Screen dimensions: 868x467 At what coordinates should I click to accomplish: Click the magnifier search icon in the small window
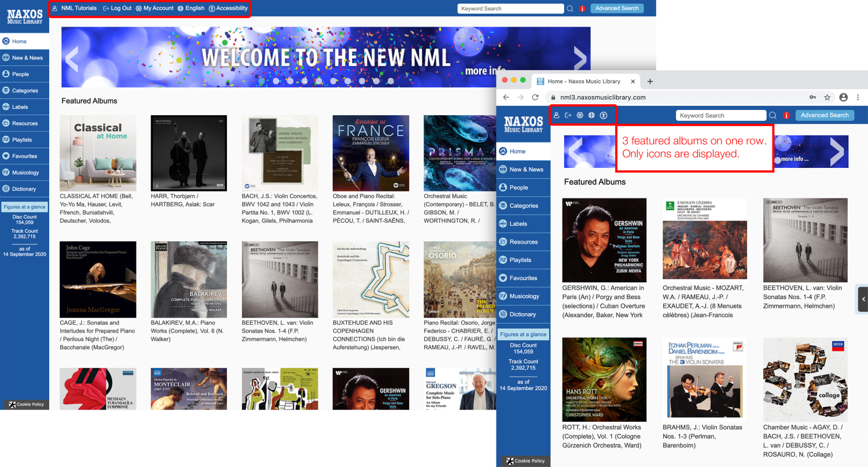click(773, 116)
